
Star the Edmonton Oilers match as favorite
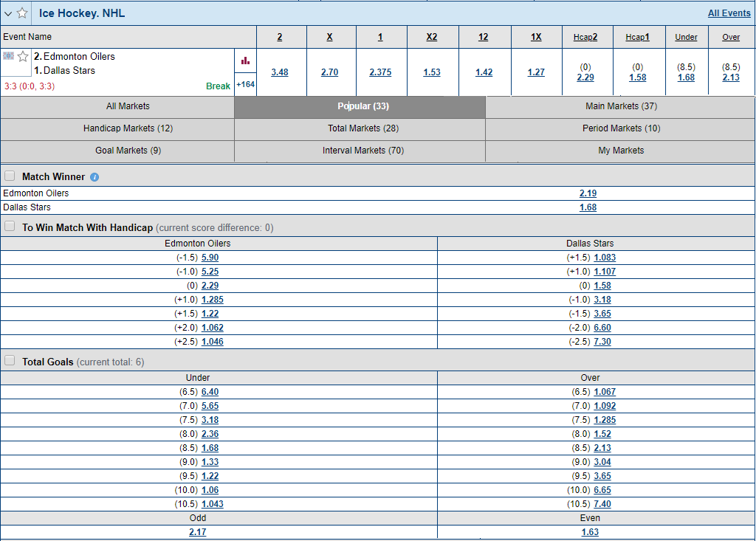(x=22, y=56)
